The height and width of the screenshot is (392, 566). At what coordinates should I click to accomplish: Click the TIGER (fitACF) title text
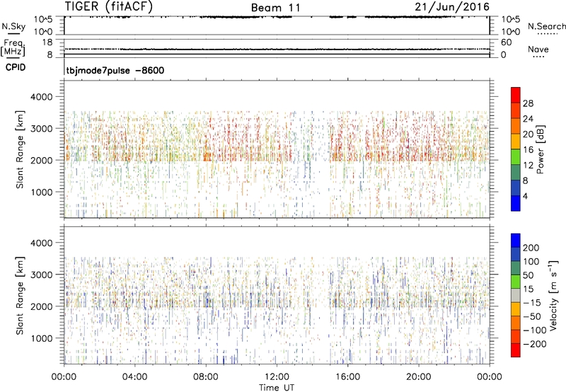pyautogui.click(x=109, y=6)
